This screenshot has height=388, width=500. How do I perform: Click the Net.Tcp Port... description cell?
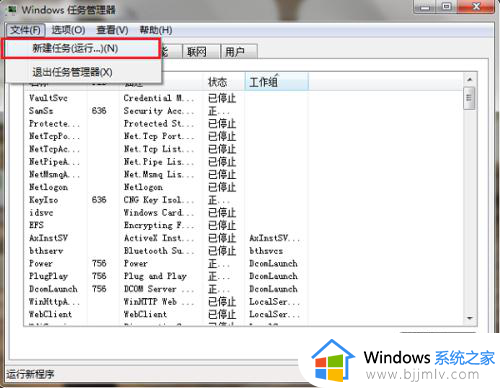[x=158, y=136]
